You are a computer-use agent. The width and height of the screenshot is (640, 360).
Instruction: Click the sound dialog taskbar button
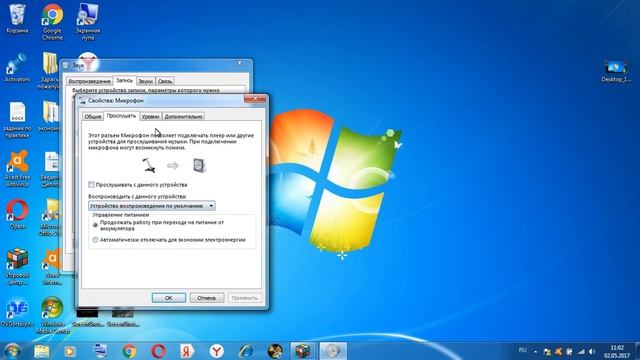pyautogui.click(x=333, y=351)
